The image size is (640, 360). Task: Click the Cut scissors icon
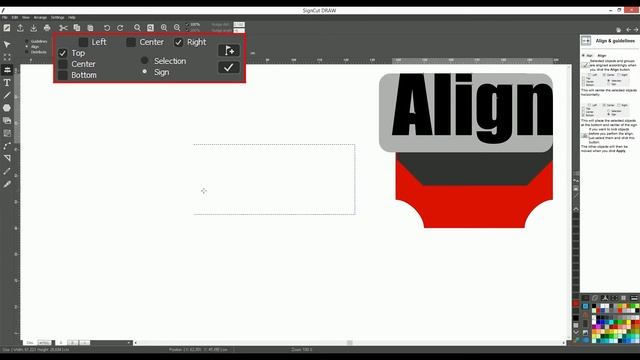click(63, 28)
